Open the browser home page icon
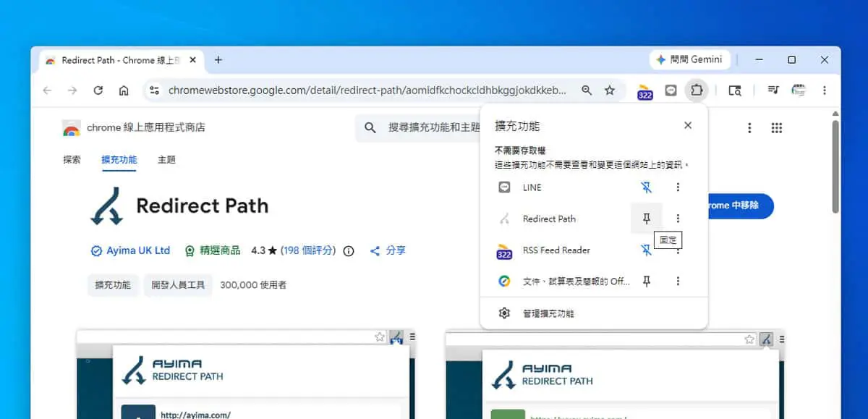 124,90
